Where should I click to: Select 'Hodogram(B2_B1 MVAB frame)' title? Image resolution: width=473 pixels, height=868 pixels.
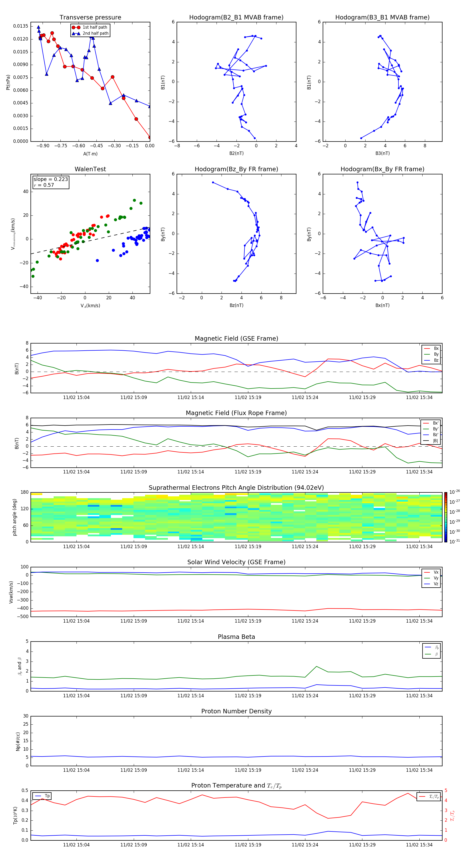[x=236, y=17]
